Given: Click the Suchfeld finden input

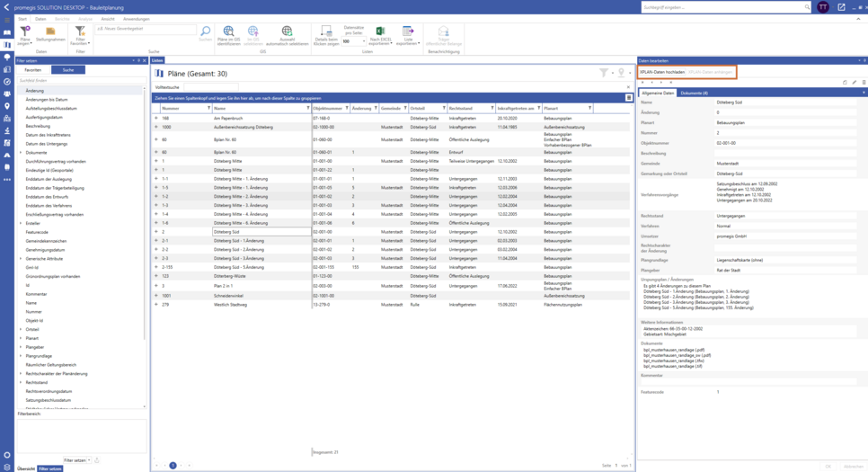Looking at the screenshot, I should (80, 80).
